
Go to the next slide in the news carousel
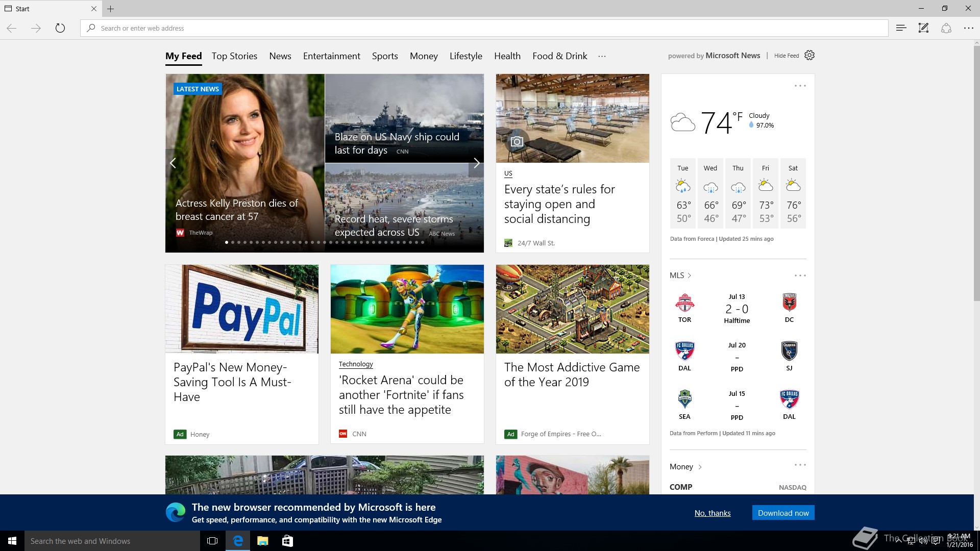(x=476, y=163)
